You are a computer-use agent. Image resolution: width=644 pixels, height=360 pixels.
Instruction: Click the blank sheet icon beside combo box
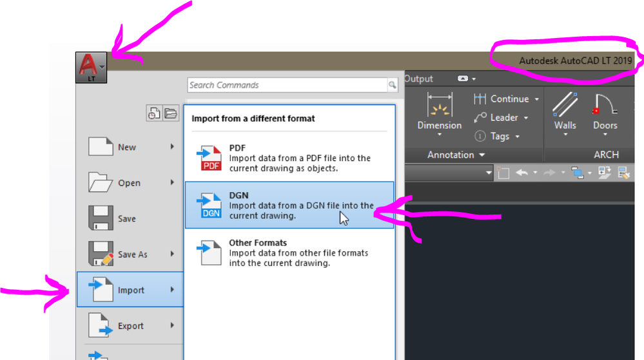[x=503, y=173]
